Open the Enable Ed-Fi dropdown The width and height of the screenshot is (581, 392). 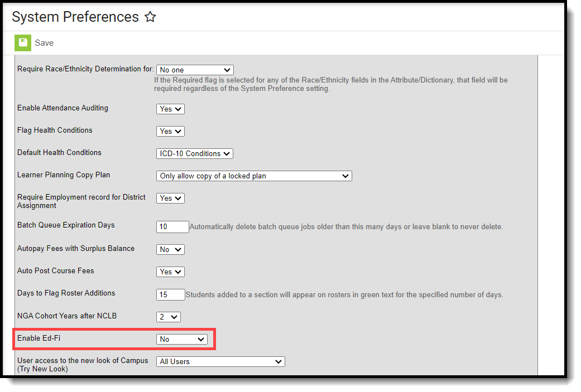(x=182, y=339)
